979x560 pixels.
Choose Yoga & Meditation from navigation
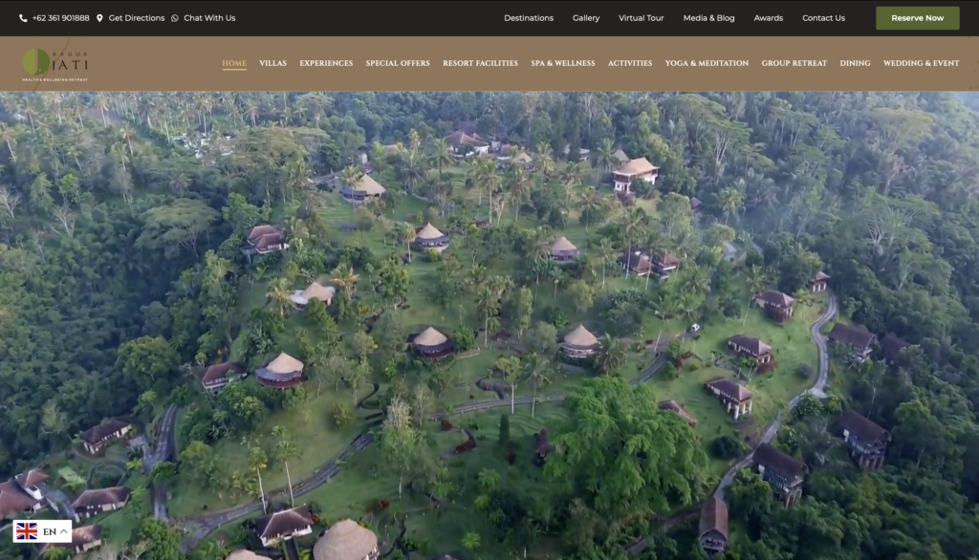coord(707,64)
